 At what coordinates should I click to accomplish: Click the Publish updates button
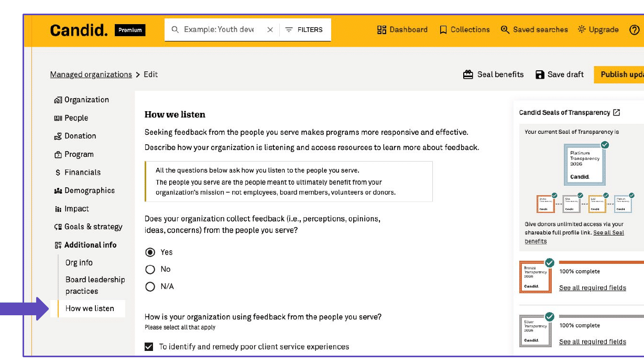point(619,74)
